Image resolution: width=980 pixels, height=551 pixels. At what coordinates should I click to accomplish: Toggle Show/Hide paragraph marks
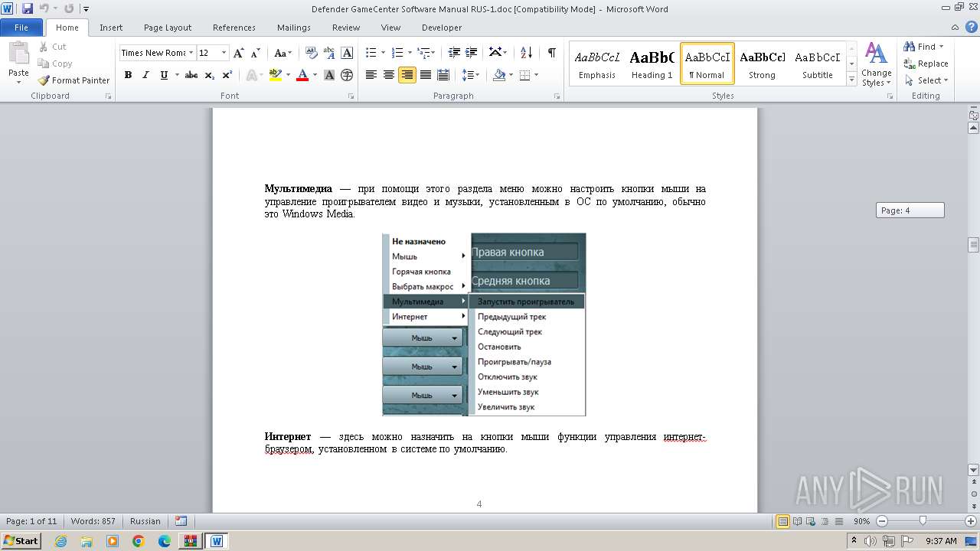coord(551,53)
